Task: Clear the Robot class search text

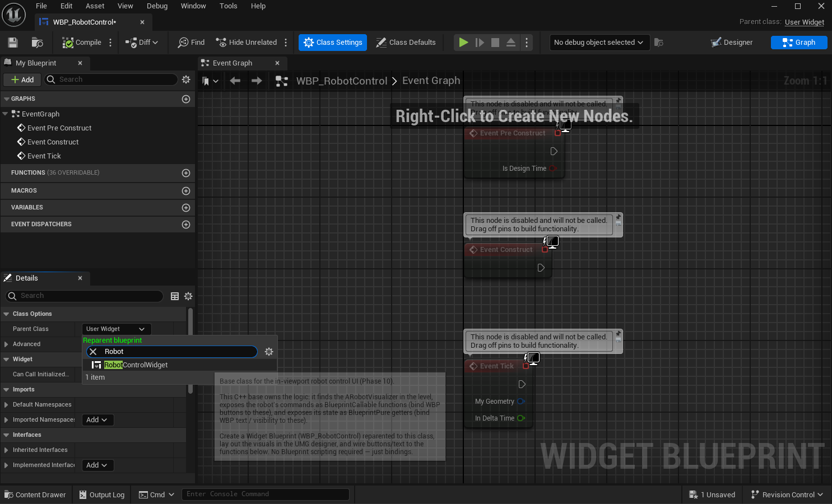Action: click(94, 352)
